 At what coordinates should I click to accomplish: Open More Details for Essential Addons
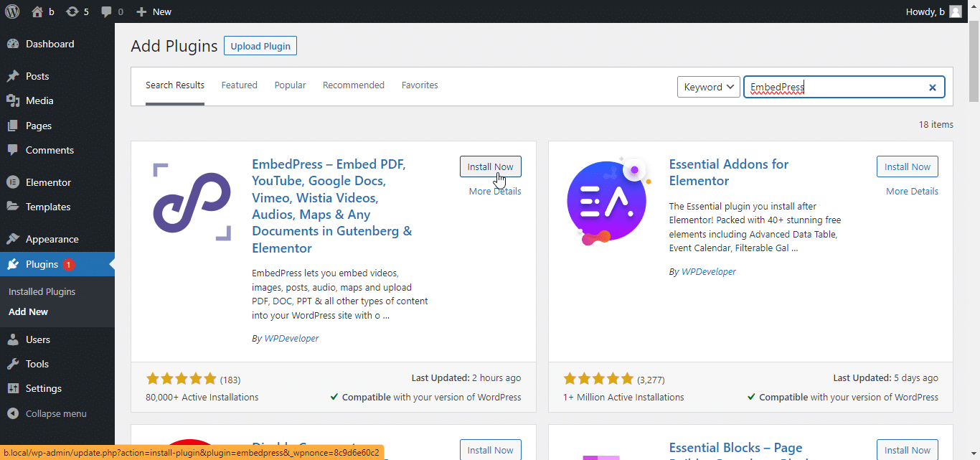pyautogui.click(x=912, y=191)
